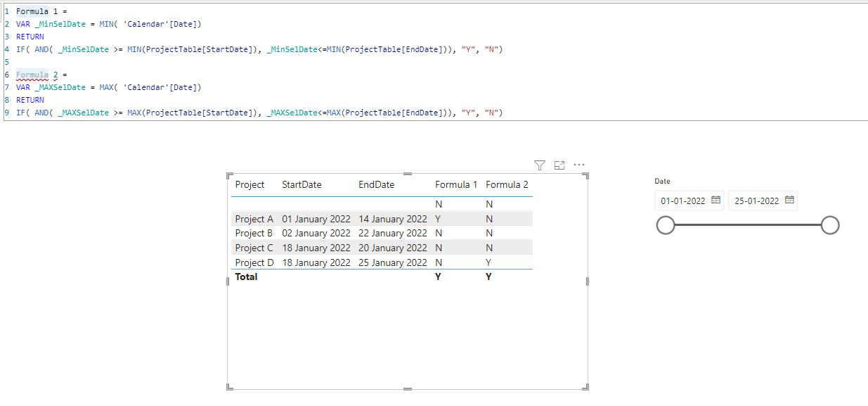
Task: Select the Project C cell
Action: (254, 248)
